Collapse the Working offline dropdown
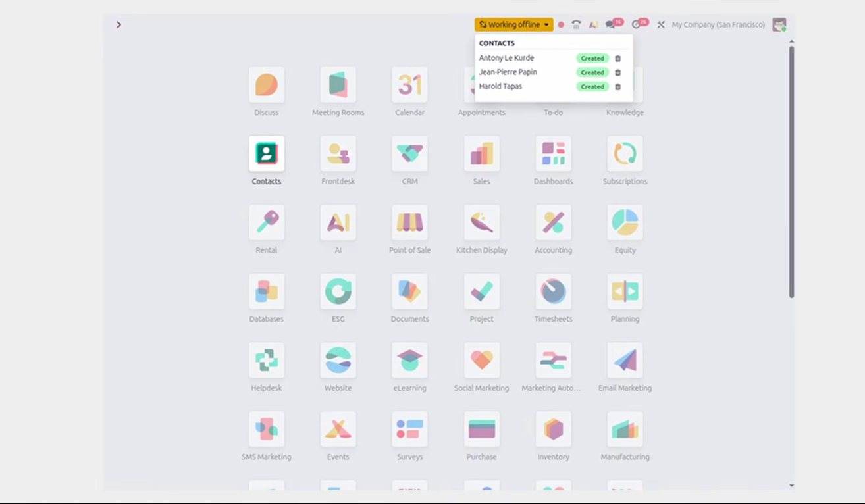The height and width of the screenshot is (504, 865). pyautogui.click(x=514, y=24)
